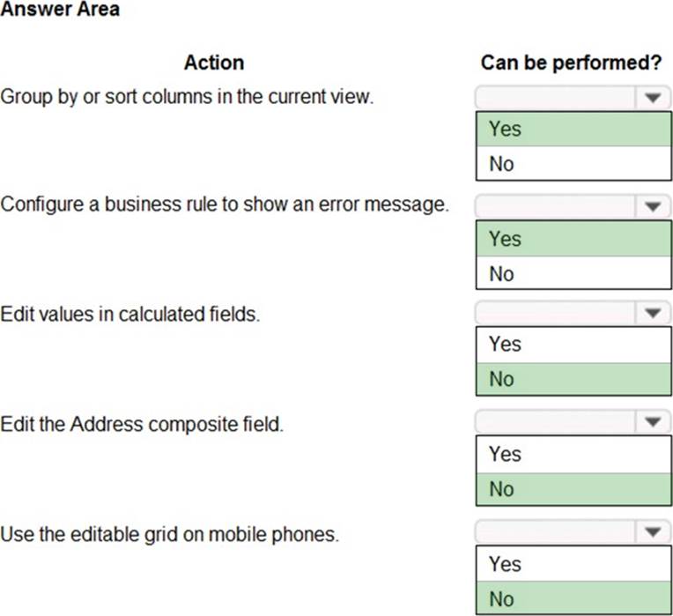Screen dimensions: 673x616
Task: Choose Yes for editable grid on mobile phones
Action: [x=573, y=564]
